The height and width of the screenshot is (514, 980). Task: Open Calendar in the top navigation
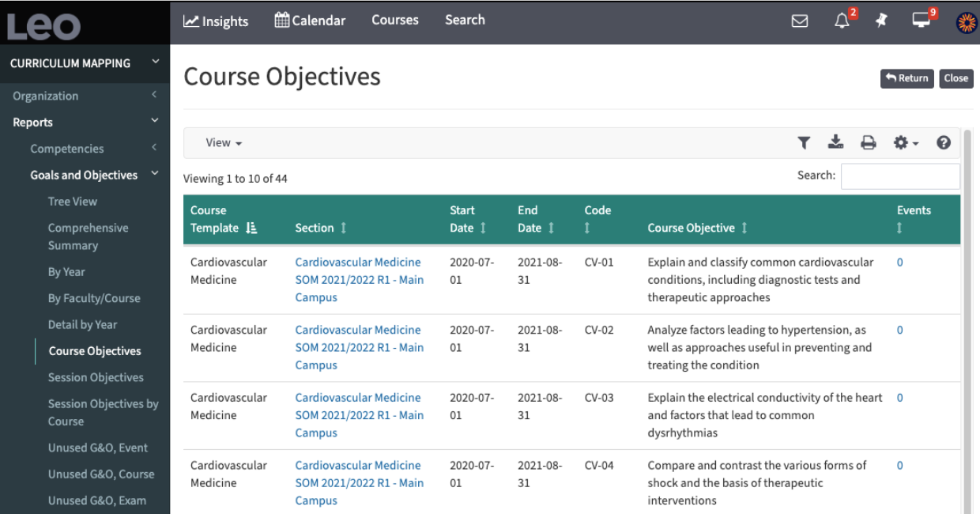(x=310, y=21)
